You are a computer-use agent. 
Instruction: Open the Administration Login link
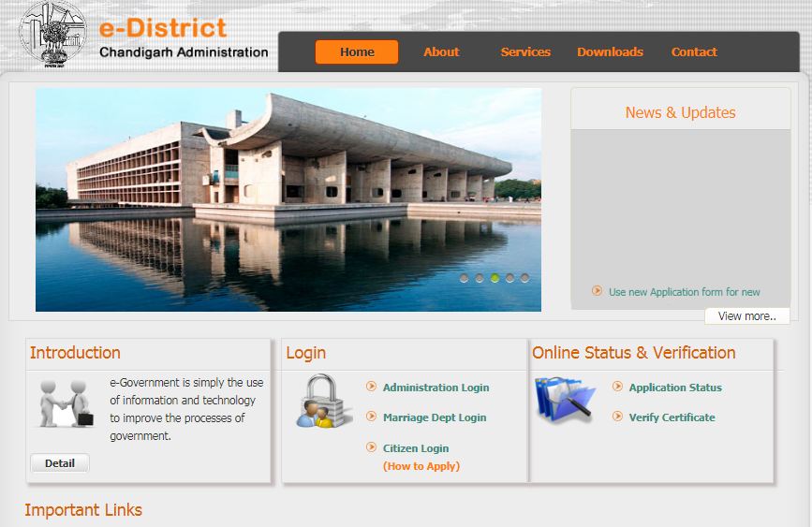pos(436,388)
